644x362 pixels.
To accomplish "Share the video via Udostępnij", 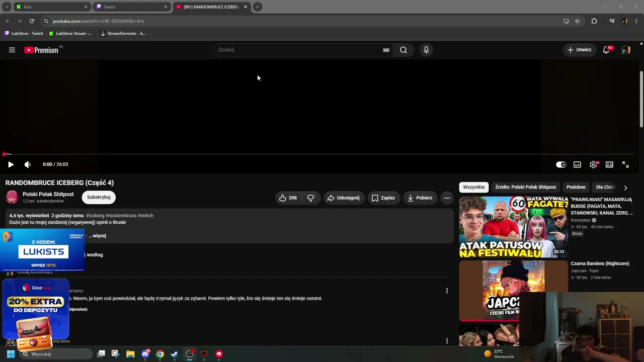I will click(343, 198).
